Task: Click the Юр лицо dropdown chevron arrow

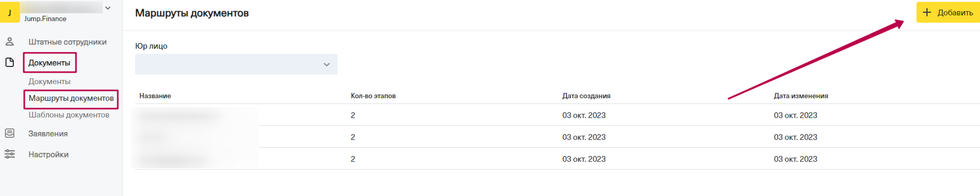Action: [326, 65]
